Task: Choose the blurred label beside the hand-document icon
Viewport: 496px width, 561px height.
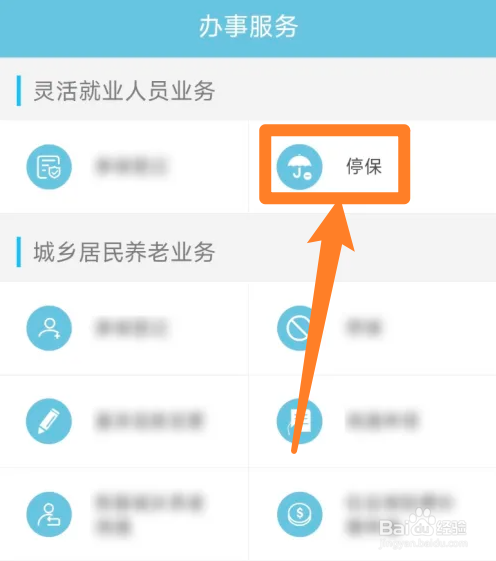Action: pos(382,421)
